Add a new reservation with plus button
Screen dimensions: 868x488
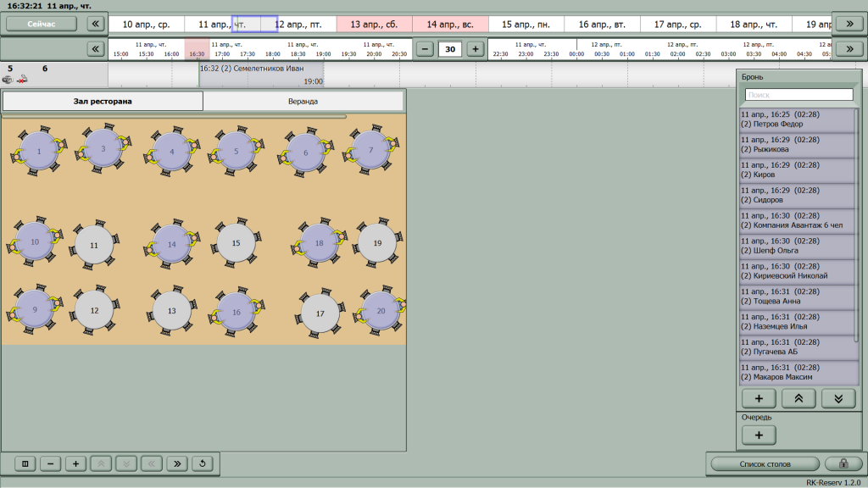pyautogui.click(x=759, y=398)
